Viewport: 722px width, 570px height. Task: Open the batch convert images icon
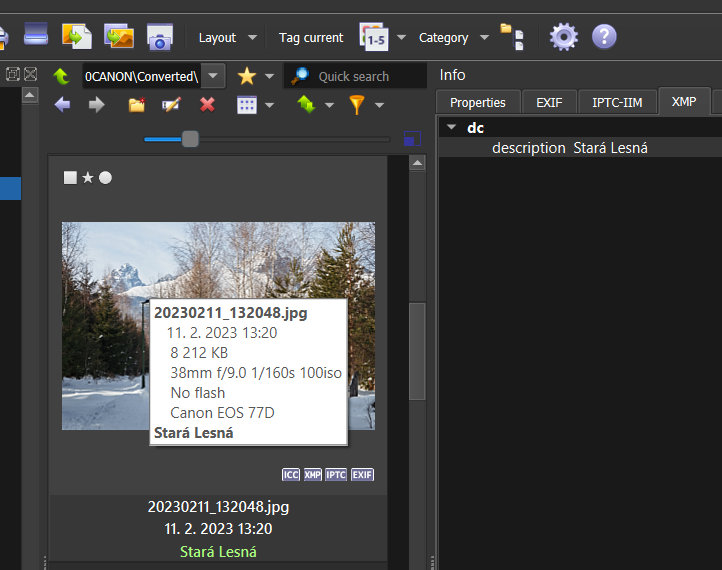click(x=119, y=36)
